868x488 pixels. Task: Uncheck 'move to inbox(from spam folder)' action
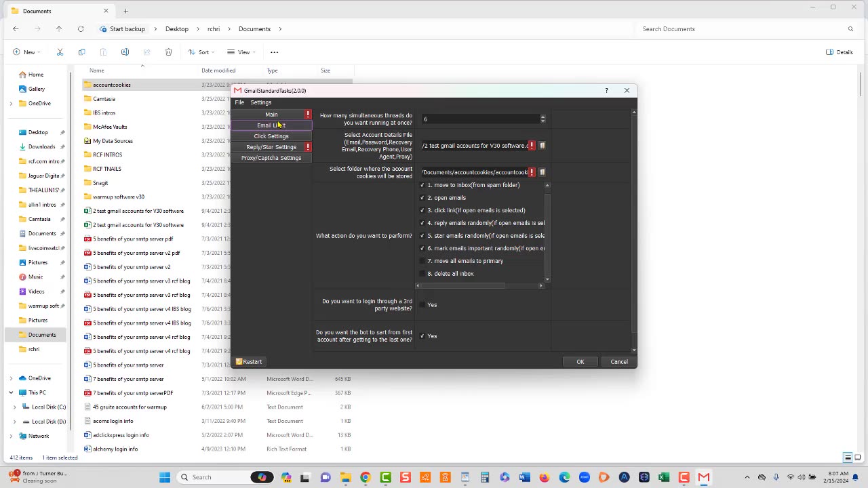tap(422, 185)
